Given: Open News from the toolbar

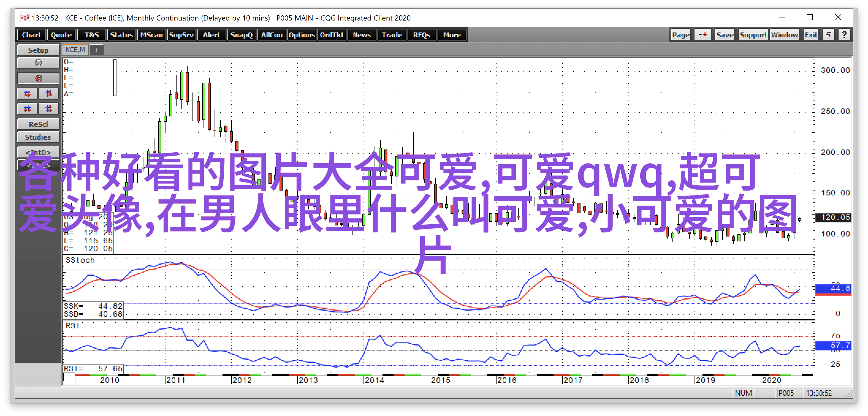Looking at the screenshot, I should 362,35.
